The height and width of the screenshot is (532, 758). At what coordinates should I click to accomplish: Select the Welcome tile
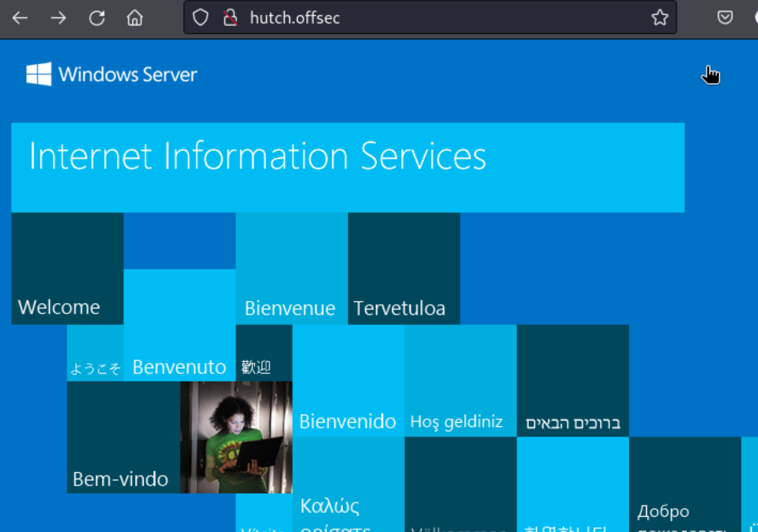(x=67, y=268)
